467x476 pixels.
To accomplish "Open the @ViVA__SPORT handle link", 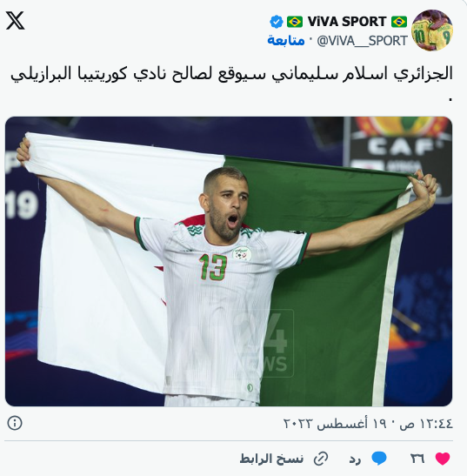I will (362, 41).
